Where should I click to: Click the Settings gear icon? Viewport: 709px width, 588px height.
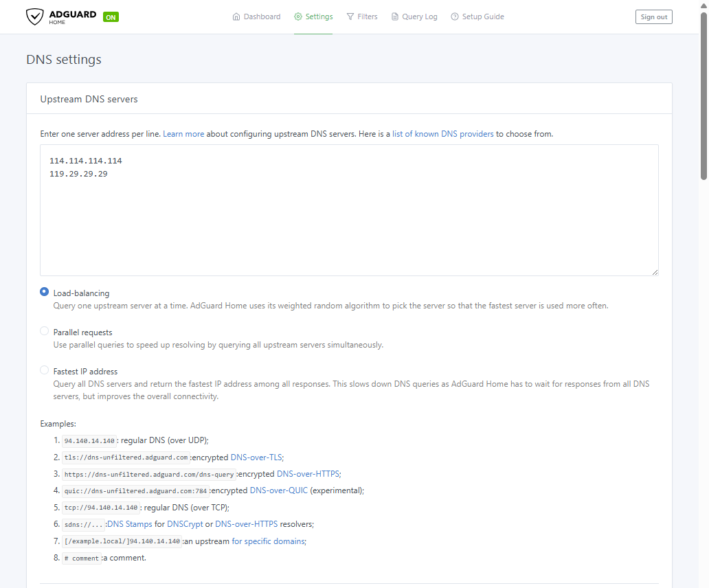pos(298,16)
